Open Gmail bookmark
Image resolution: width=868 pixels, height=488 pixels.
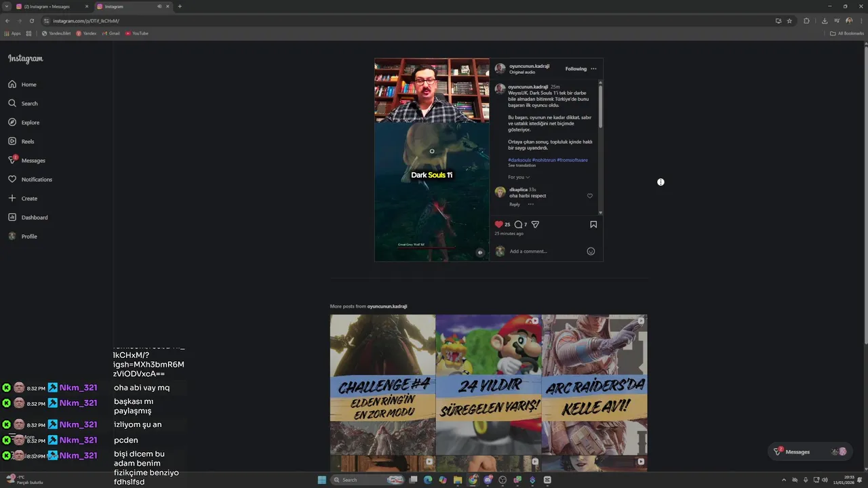[x=111, y=33]
